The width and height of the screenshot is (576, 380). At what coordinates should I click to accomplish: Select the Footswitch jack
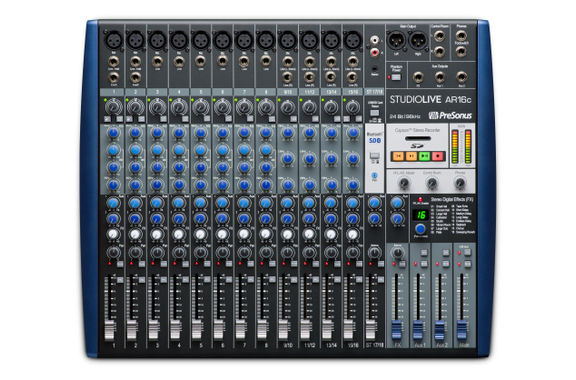tap(461, 52)
